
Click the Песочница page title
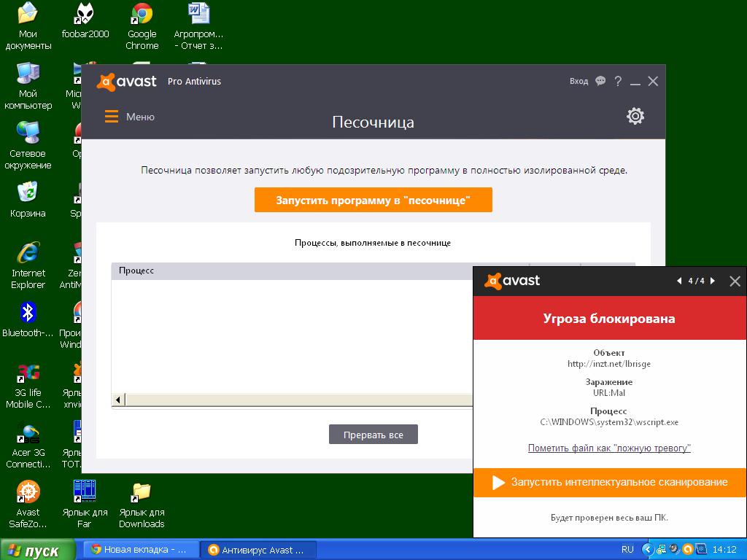[x=373, y=122]
